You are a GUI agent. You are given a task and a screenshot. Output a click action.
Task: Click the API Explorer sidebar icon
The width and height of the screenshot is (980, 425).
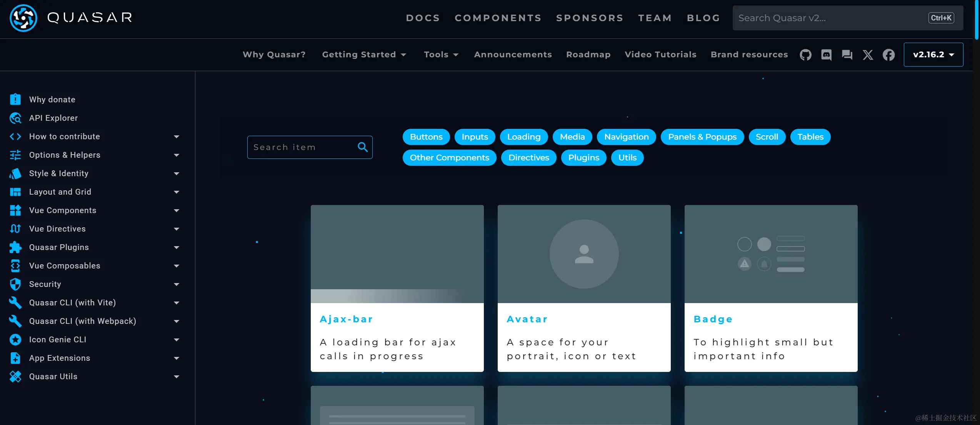15,118
